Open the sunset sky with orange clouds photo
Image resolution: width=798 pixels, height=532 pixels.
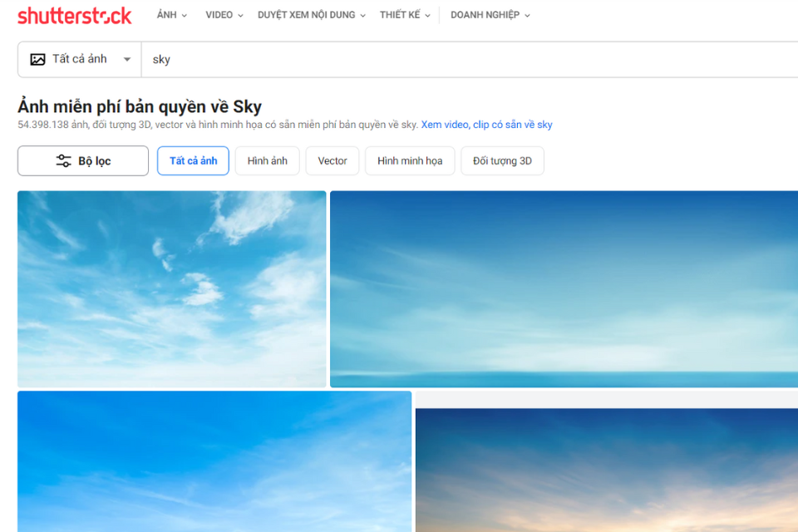pos(607,470)
